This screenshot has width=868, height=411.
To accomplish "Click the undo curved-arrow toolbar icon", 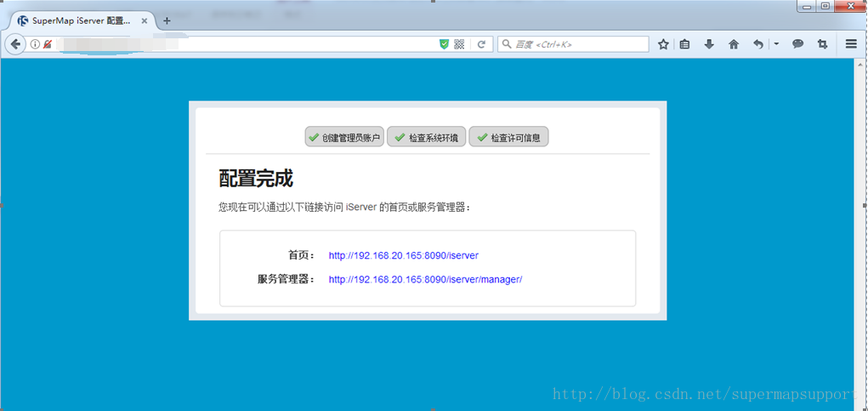I will [758, 44].
